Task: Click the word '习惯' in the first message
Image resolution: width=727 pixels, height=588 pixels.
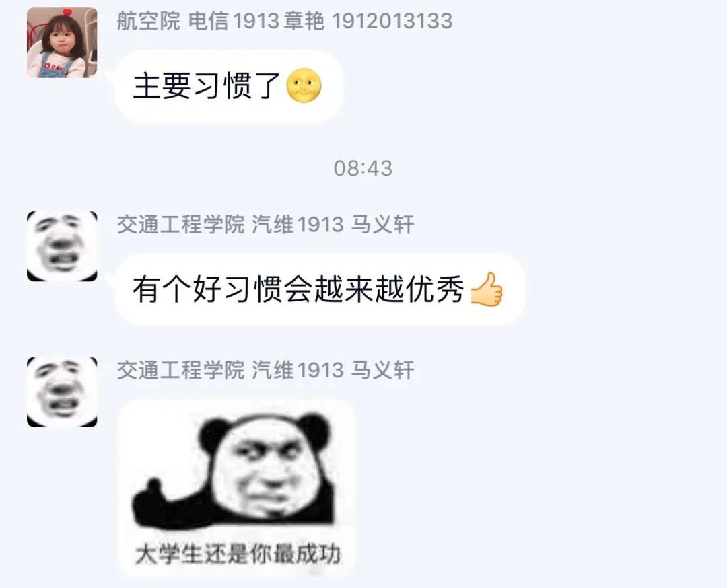Action: coord(222,86)
